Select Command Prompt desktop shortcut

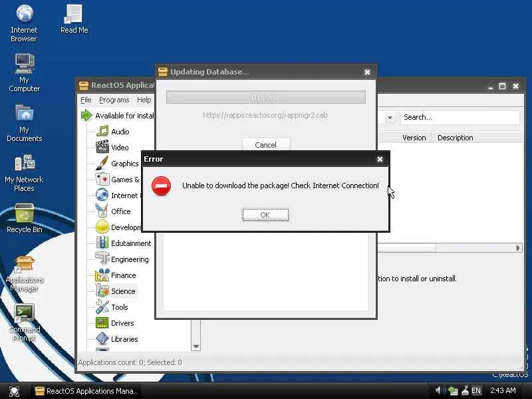(x=24, y=323)
